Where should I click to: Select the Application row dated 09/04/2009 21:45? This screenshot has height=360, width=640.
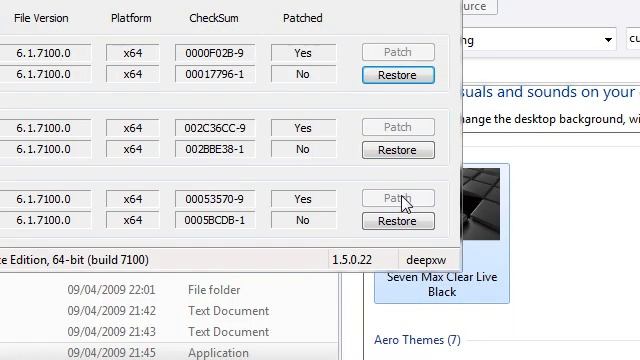pyautogui.click(x=169, y=352)
